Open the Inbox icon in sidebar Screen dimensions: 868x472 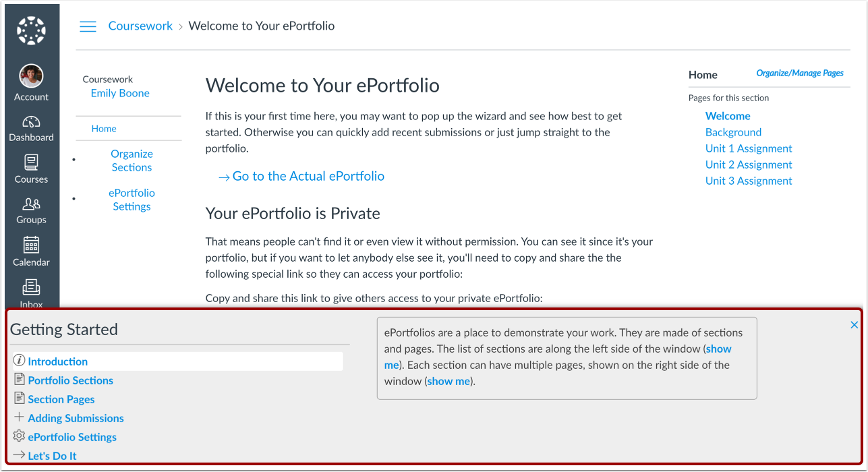pyautogui.click(x=31, y=287)
